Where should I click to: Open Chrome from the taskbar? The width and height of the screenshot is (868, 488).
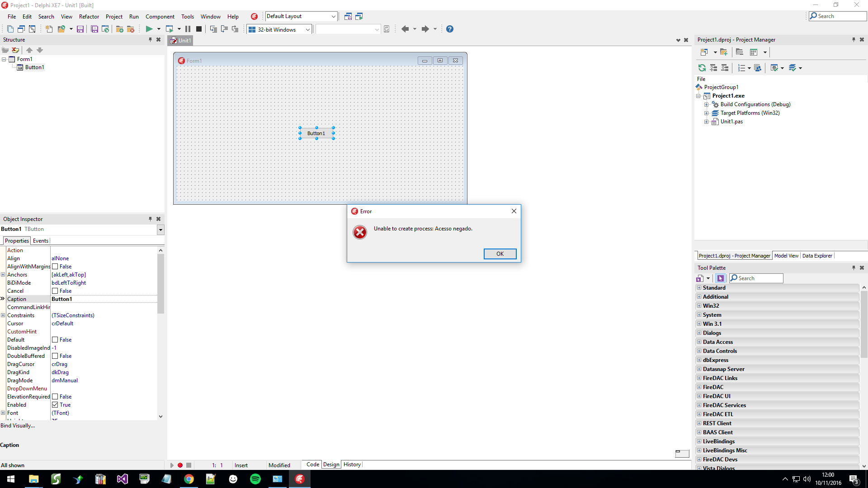[x=189, y=479]
